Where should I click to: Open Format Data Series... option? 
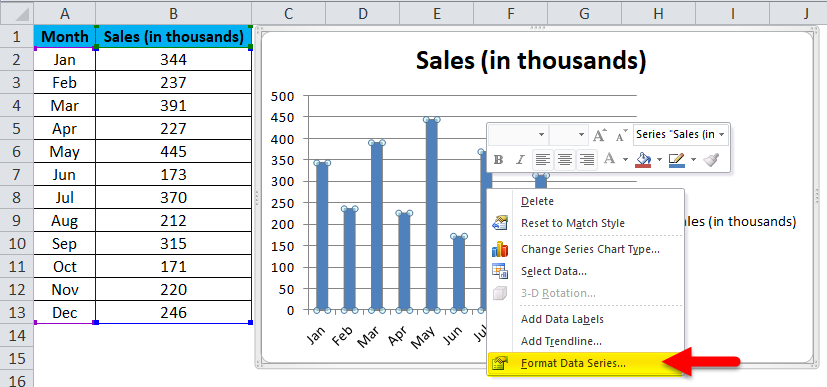(x=585, y=363)
